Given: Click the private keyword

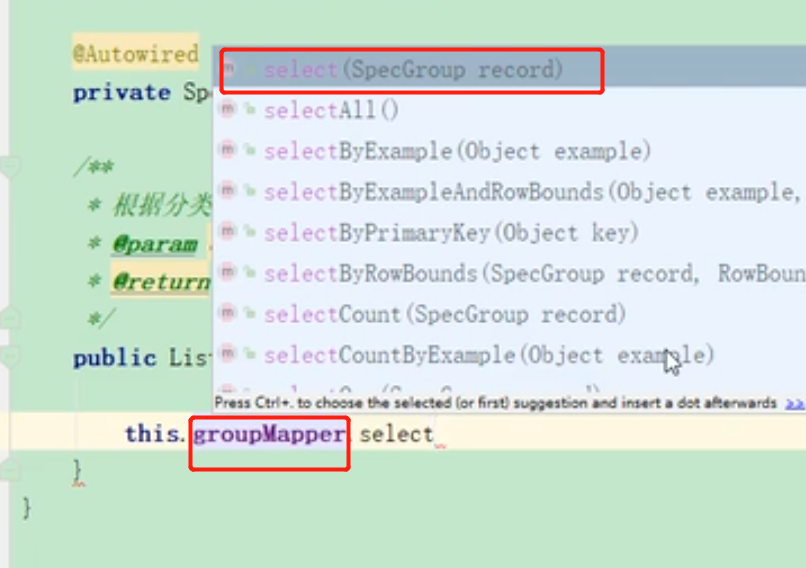Looking at the screenshot, I should 122,93.
